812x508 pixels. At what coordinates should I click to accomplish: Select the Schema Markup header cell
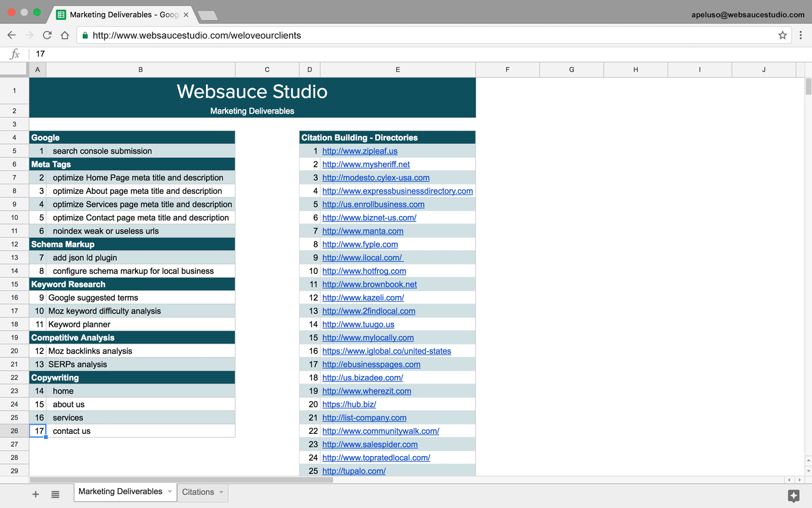(132, 244)
